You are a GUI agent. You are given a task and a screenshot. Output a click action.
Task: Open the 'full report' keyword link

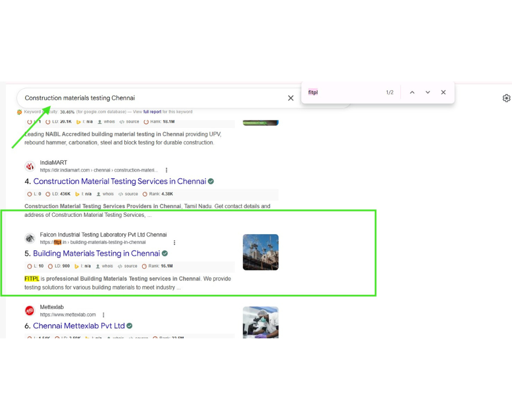(x=152, y=112)
